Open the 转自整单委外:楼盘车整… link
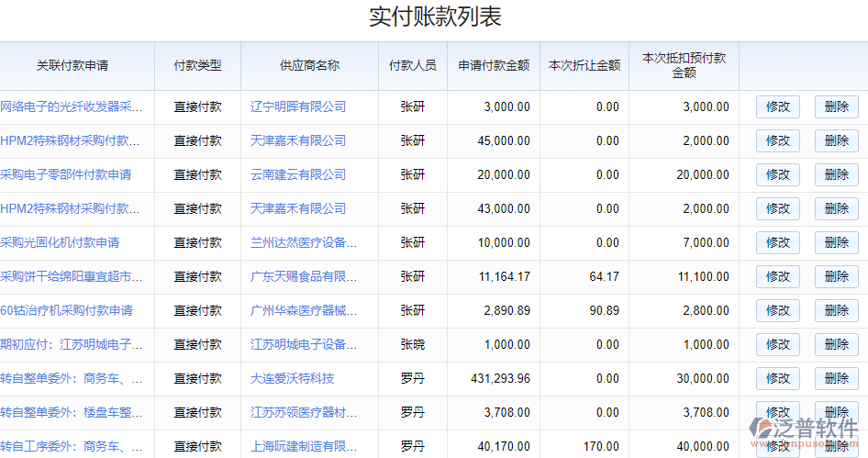Screen dimensions: 868x458 (72, 413)
